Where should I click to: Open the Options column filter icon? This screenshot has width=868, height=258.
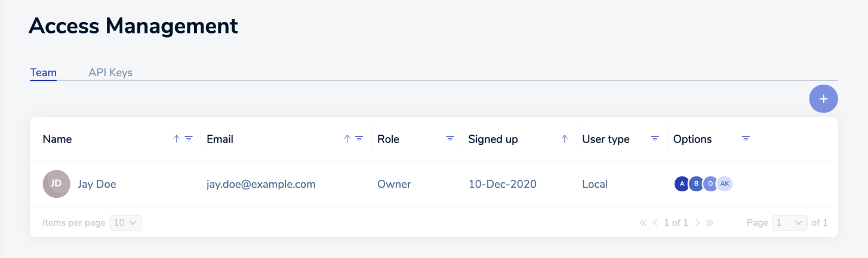[x=746, y=139]
